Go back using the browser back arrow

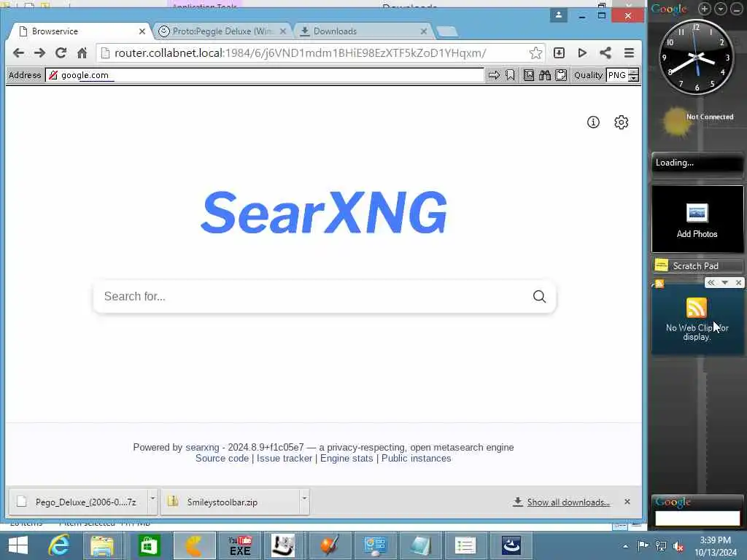click(x=18, y=52)
